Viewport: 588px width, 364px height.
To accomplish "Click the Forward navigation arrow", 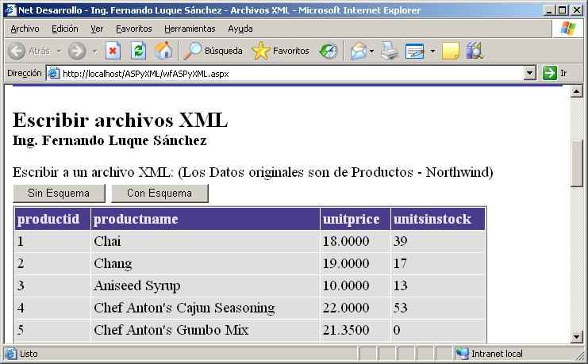I will tap(77, 51).
